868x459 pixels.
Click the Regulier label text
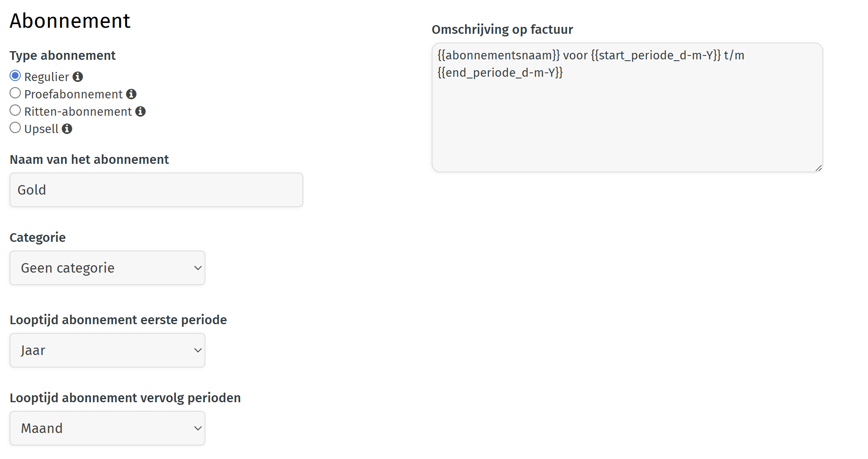coord(46,77)
